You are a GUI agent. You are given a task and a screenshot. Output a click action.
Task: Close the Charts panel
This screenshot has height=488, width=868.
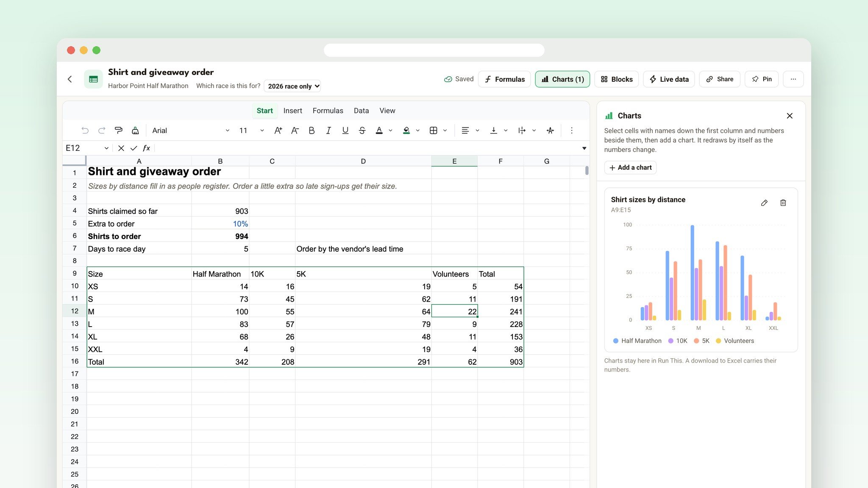point(790,116)
